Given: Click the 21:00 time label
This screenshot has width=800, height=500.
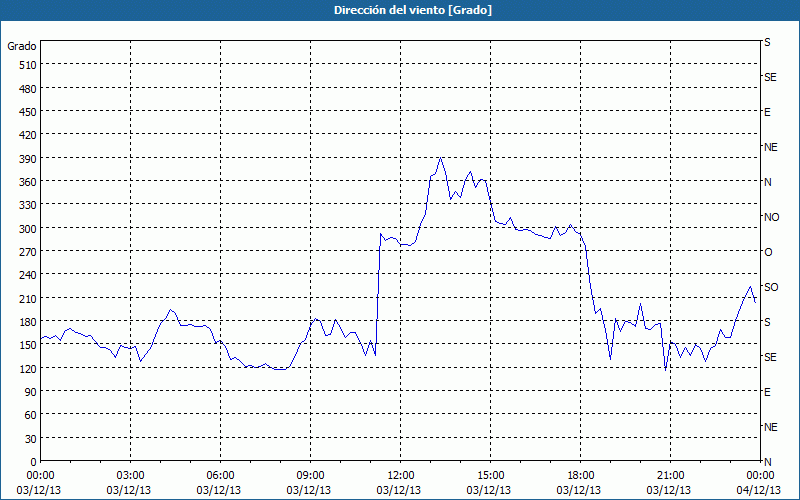Looking at the screenshot, I should [670, 476].
